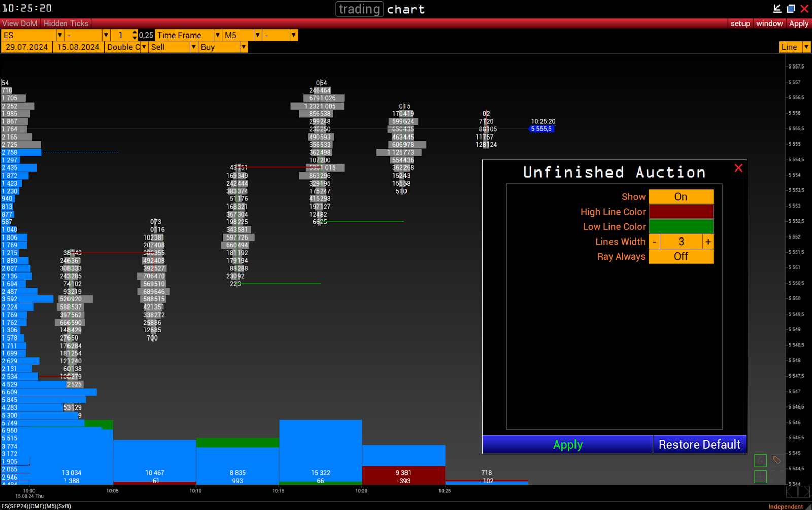Open the ES symbol dropdown

(60, 35)
